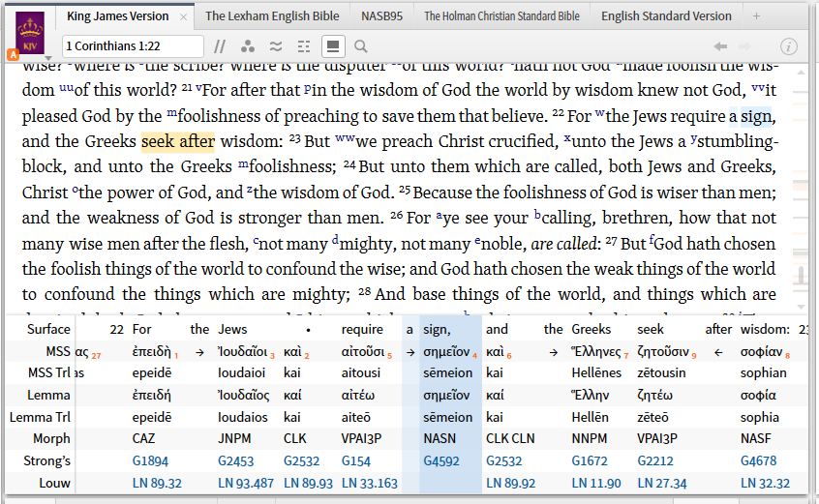
Task: Click the vertical scrollbar thumb
Action: [x=801, y=275]
